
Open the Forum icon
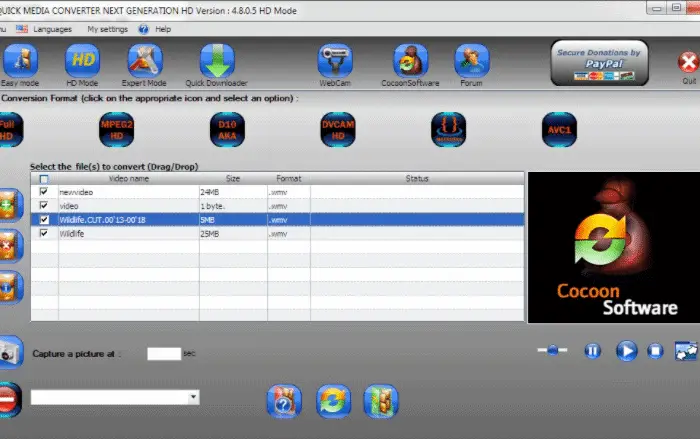[471, 60]
